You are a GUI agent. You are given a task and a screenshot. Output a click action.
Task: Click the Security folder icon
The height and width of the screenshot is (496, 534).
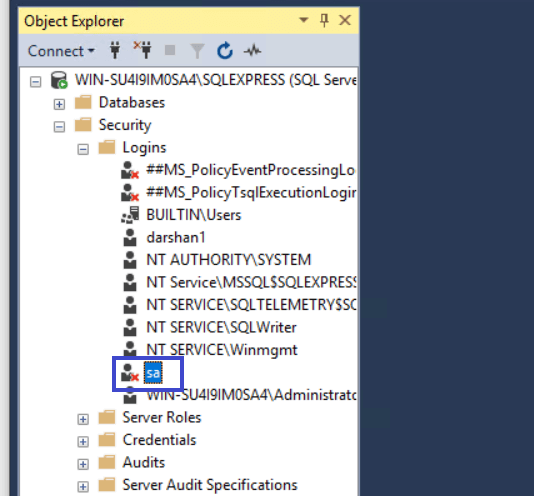point(83,125)
